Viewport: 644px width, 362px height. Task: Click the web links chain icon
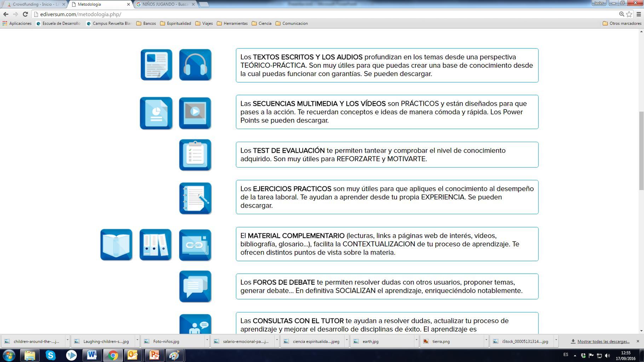(195, 245)
